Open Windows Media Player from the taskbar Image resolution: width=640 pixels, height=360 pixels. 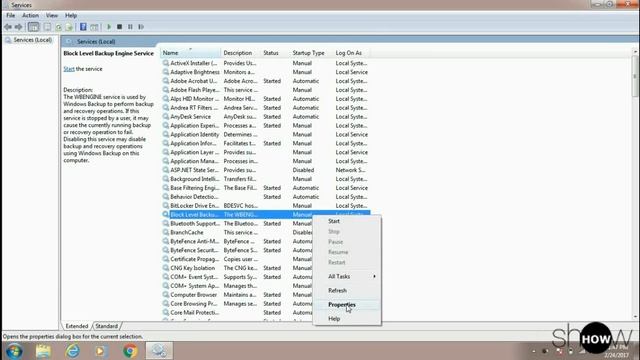coord(100,351)
